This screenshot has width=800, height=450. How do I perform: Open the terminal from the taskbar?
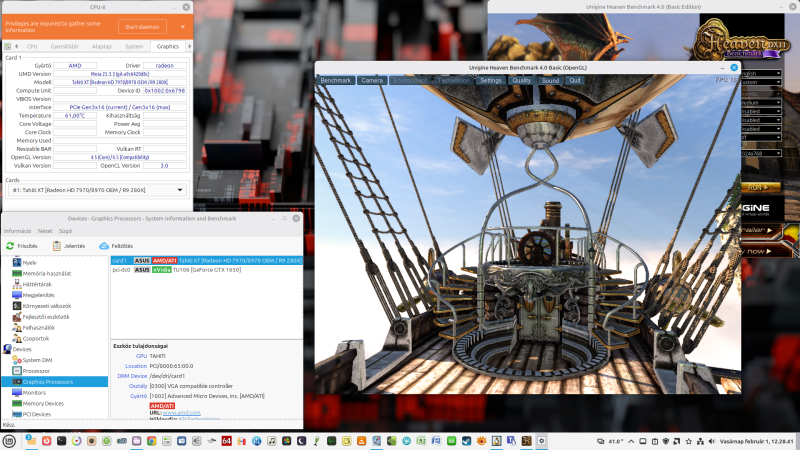(62, 441)
